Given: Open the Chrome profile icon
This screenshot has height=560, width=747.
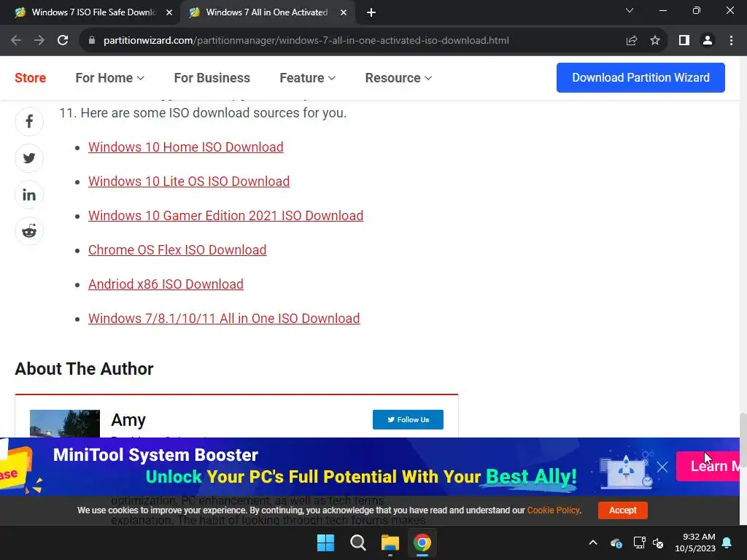Looking at the screenshot, I should 708,41.
